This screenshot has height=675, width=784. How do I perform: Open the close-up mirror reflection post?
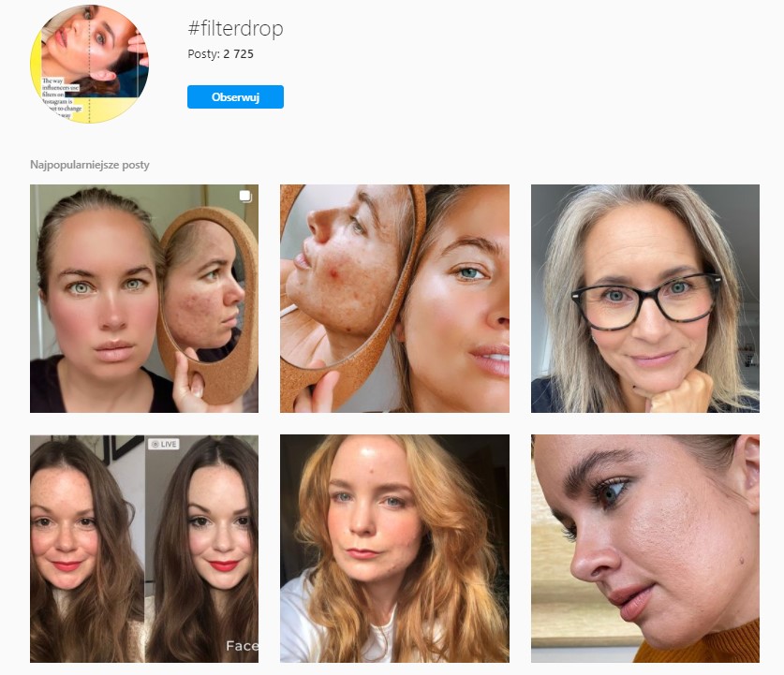[394, 299]
